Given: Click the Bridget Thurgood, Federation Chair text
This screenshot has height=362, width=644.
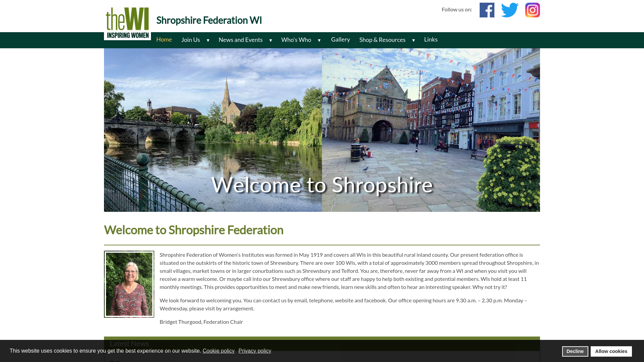Looking at the screenshot, I should point(201,322).
